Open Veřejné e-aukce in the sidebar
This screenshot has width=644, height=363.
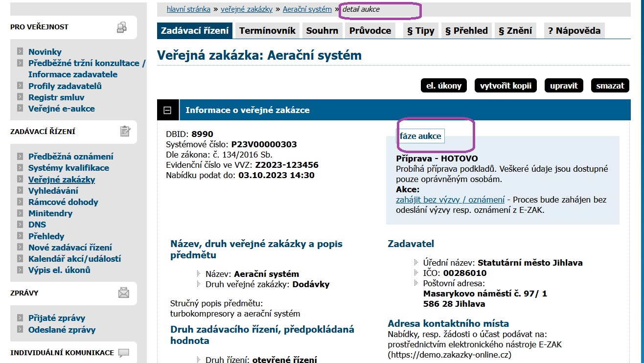point(61,109)
